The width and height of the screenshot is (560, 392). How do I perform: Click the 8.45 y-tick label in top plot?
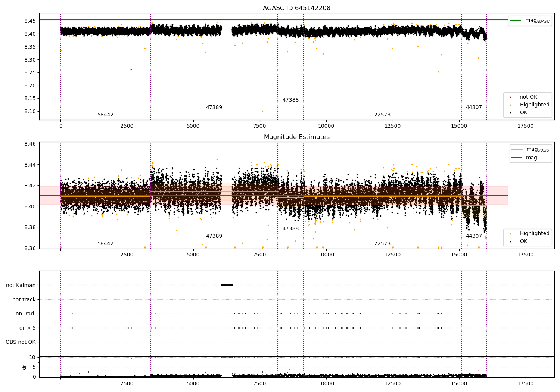30,21
